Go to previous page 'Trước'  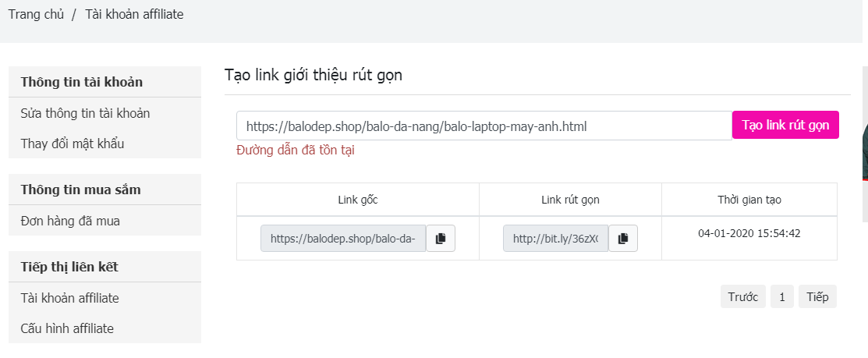pos(742,297)
